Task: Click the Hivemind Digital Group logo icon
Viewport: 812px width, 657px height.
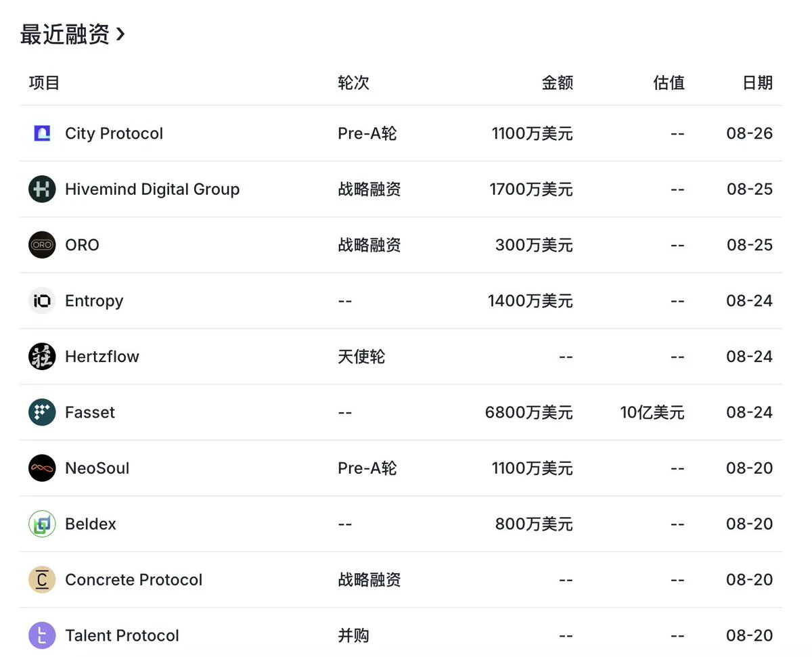Action: coord(42,189)
